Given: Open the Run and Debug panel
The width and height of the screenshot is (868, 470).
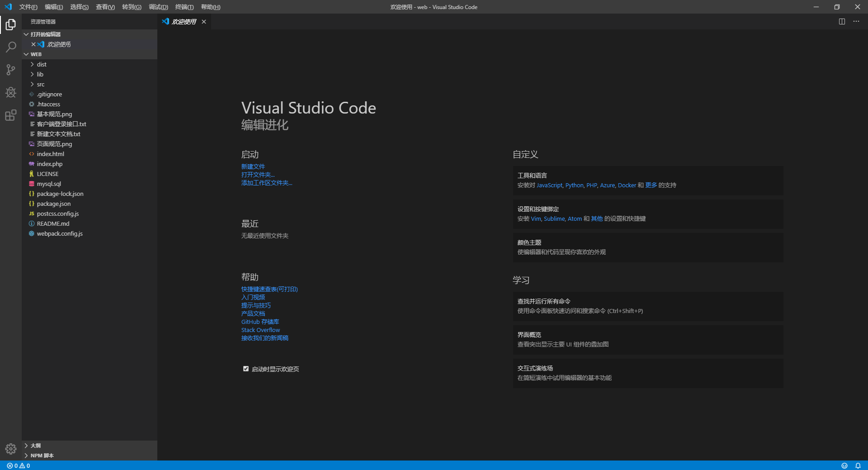Looking at the screenshot, I should [x=10, y=93].
